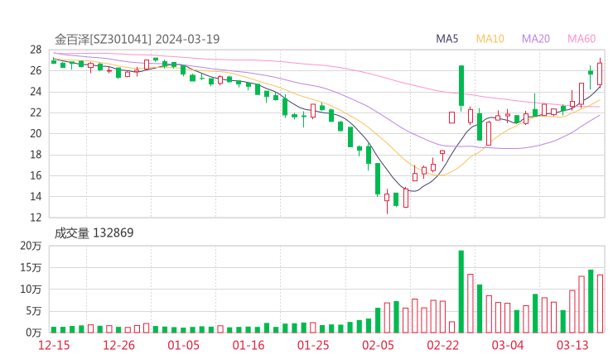Click the 0万 volume axis label
The image size is (613, 364).
point(34,333)
